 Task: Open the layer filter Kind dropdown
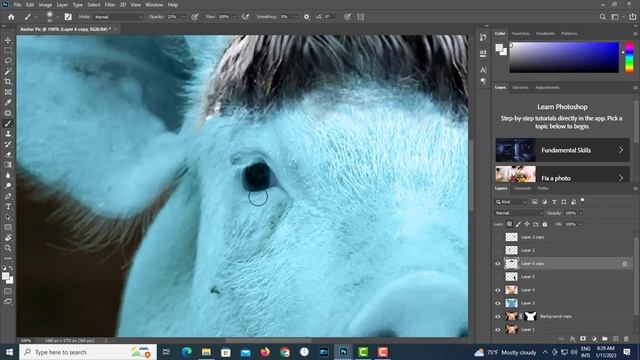[512, 202]
